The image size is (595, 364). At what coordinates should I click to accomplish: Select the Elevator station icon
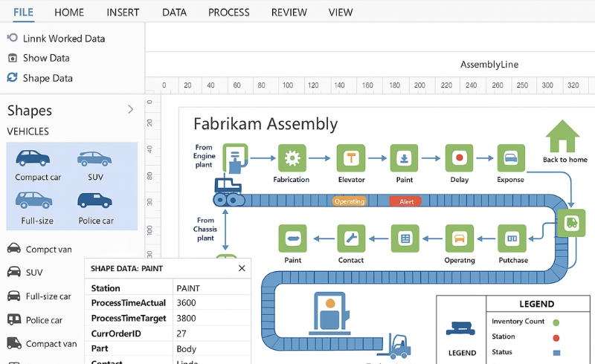351,158
